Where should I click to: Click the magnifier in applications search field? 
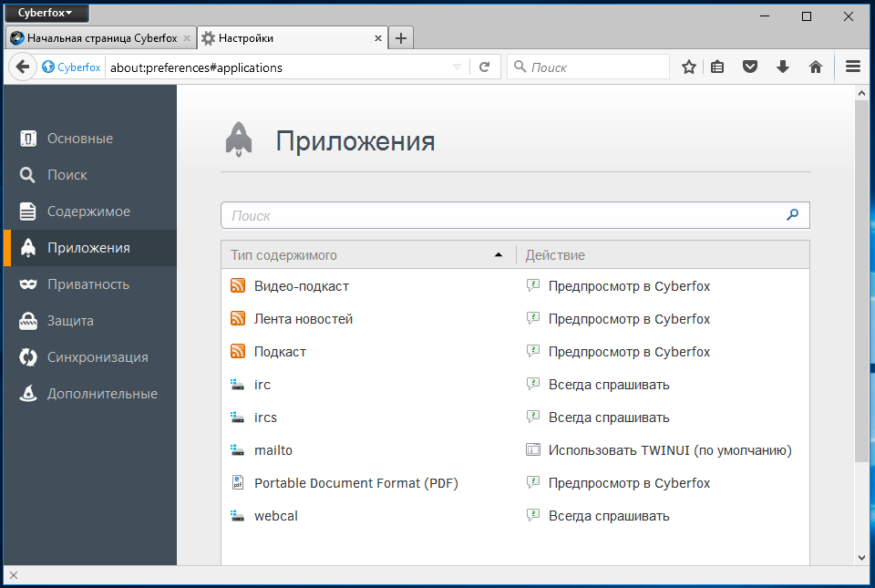coord(792,215)
